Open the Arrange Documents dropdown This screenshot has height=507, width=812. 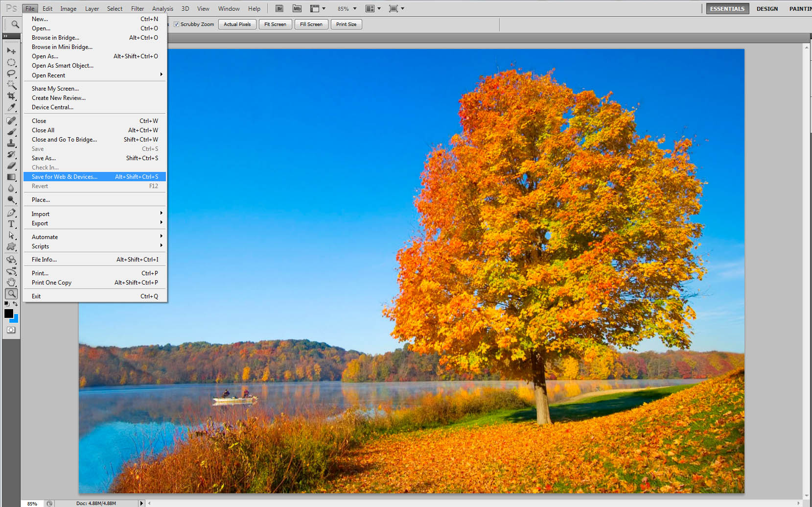click(373, 8)
